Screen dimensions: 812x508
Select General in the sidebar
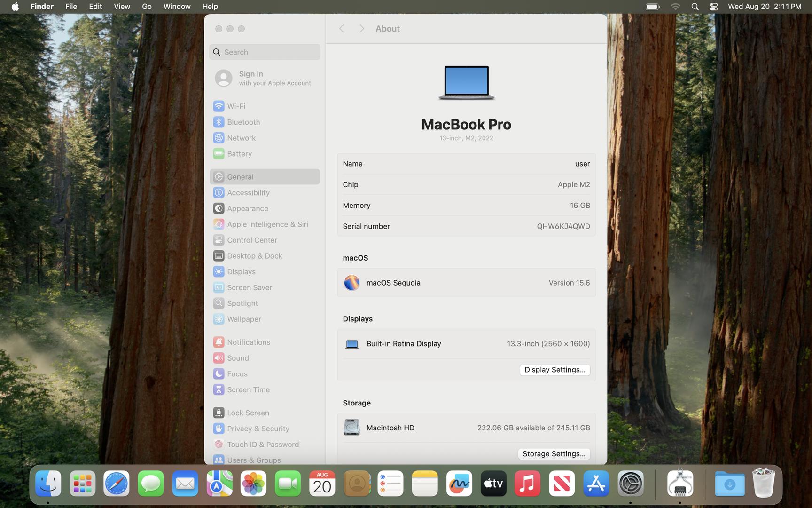265,177
